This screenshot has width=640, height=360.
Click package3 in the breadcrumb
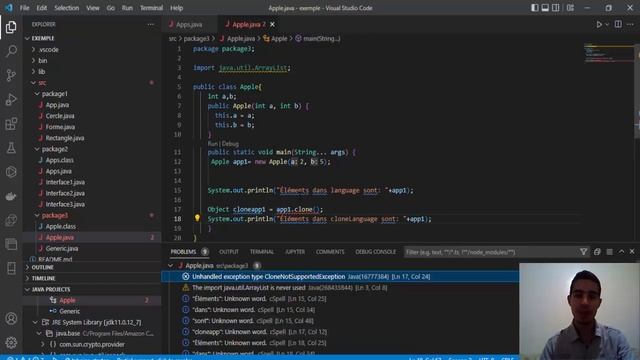[x=196, y=39]
